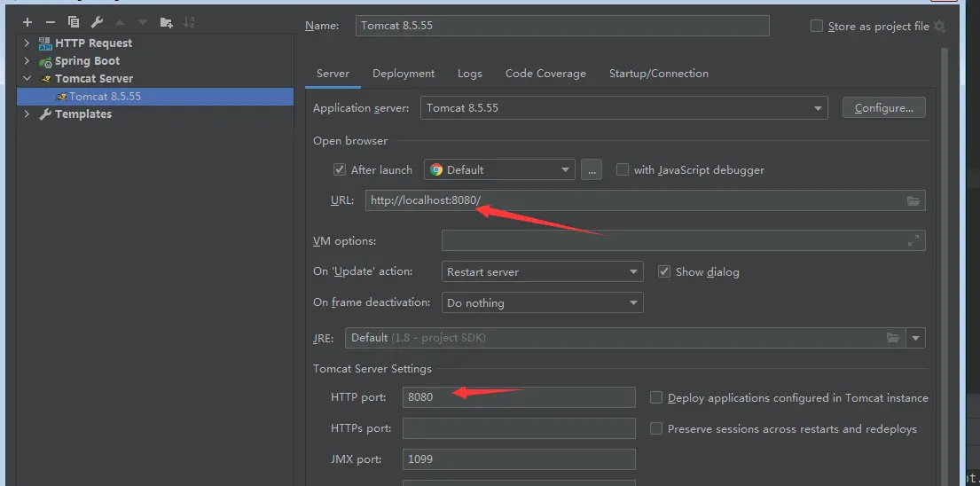This screenshot has height=486, width=980.
Task: Click browser ellipsis (...) button
Action: pos(592,170)
